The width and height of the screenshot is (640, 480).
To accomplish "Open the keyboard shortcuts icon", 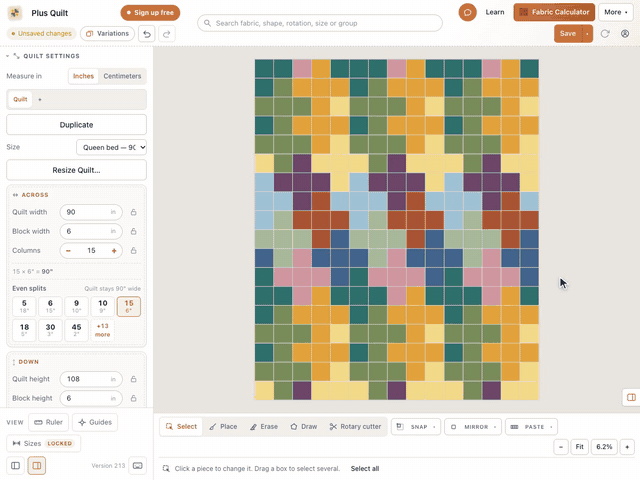I will click(138, 466).
